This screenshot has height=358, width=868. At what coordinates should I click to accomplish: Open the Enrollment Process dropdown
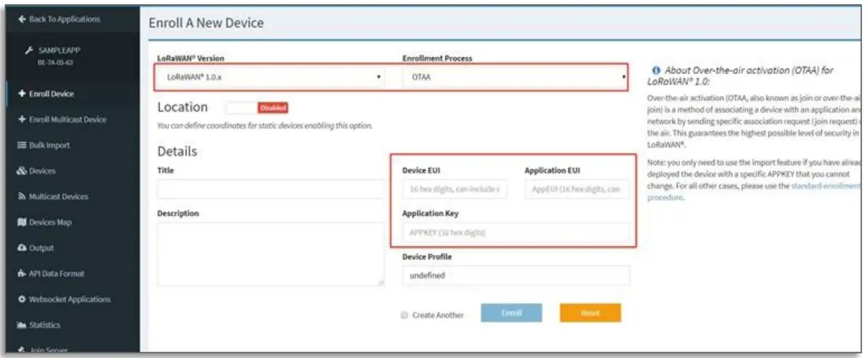tap(514, 77)
